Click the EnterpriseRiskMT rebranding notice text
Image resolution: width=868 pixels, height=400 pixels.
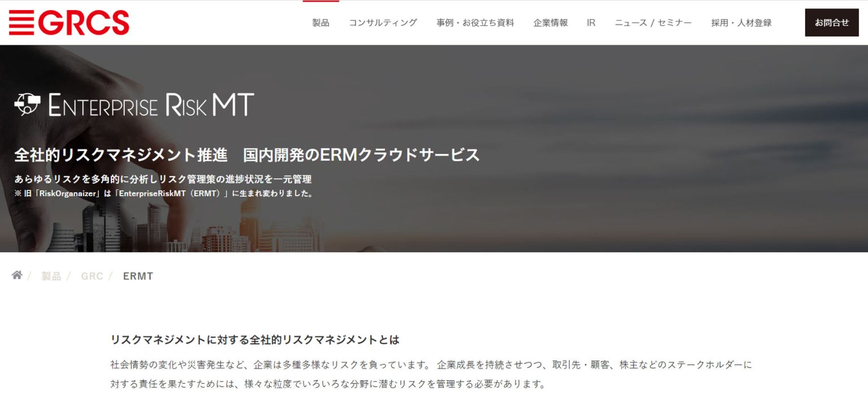click(166, 193)
